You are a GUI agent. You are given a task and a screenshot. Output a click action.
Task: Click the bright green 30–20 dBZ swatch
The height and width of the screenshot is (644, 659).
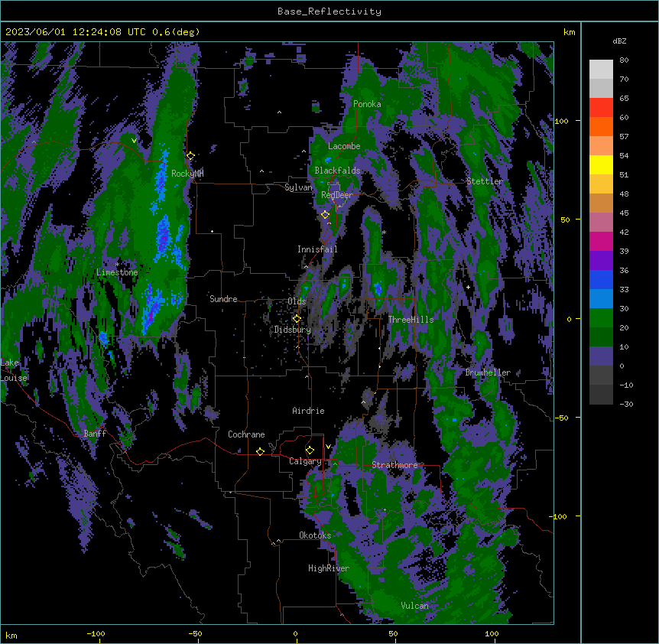601,318
